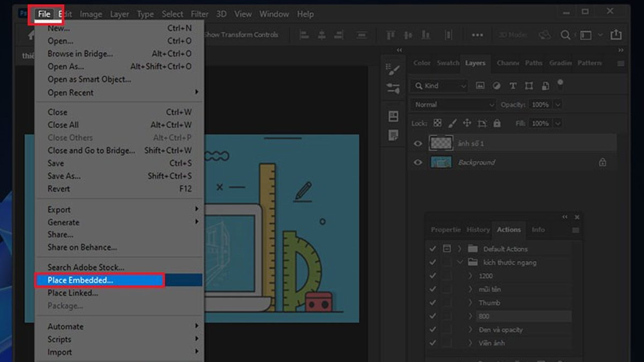Click the lock position move icon
The height and width of the screenshot is (362, 644).
pos(467,123)
